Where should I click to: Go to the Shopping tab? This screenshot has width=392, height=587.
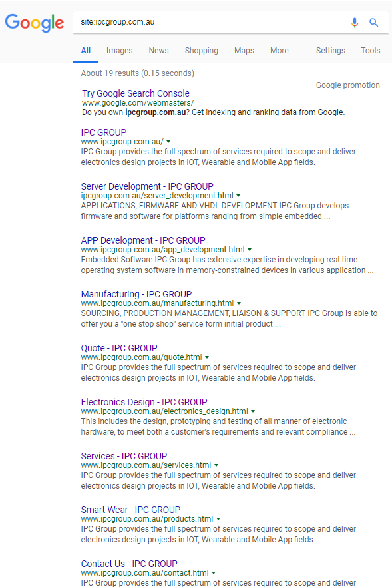[x=202, y=51]
